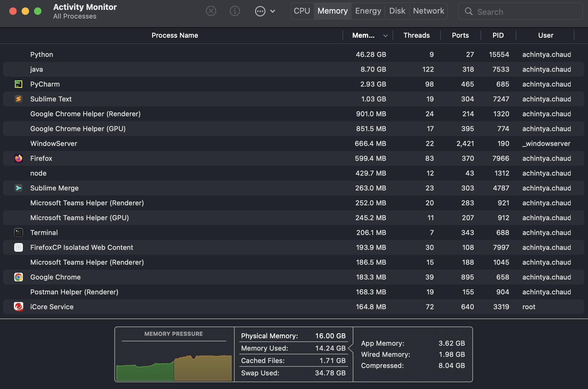Click the Firefox app icon
The width and height of the screenshot is (588, 389).
coord(19,158)
